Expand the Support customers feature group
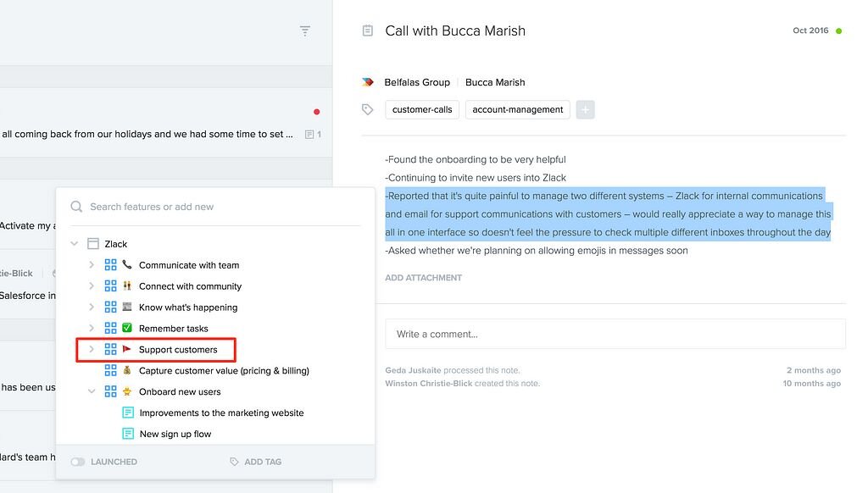This screenshot has height=493, width=868. 92,349
